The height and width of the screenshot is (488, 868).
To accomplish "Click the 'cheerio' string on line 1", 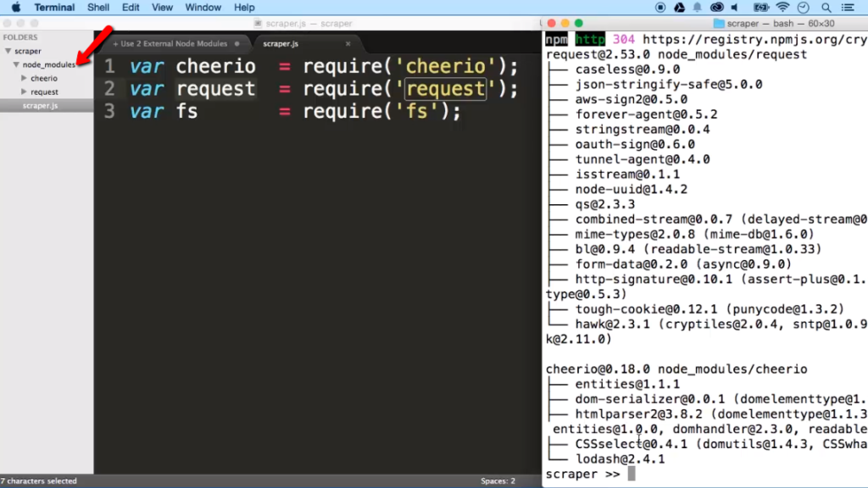I will pyautogui.click(x=445, y=66).
